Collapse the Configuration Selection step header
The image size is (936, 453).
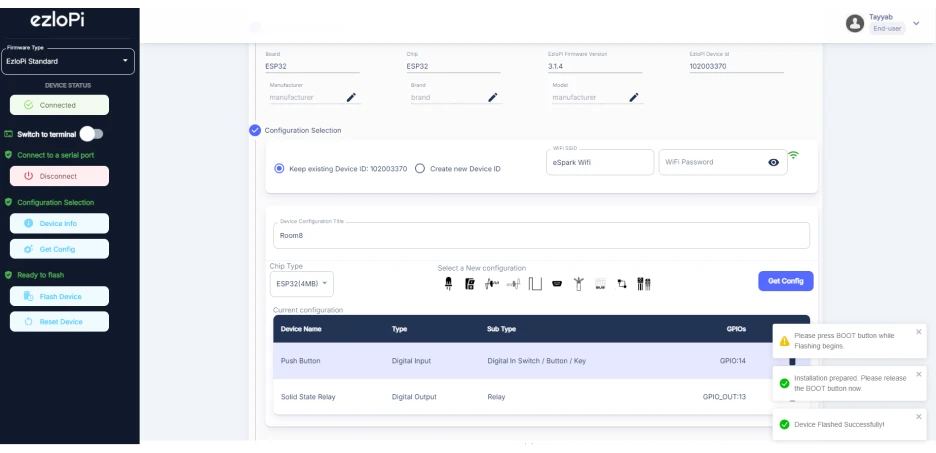tap(255, 130)
